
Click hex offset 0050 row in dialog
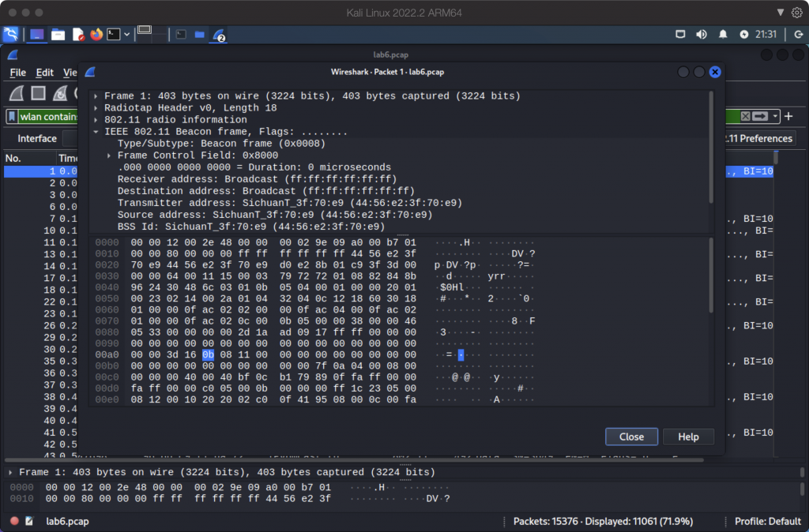(x=107, y=298)
